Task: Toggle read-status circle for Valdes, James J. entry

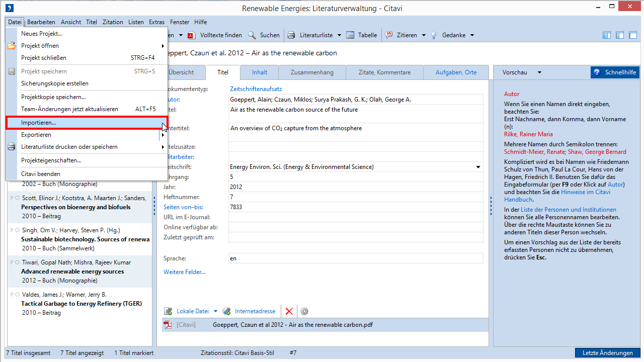Action: pos(18,295)
